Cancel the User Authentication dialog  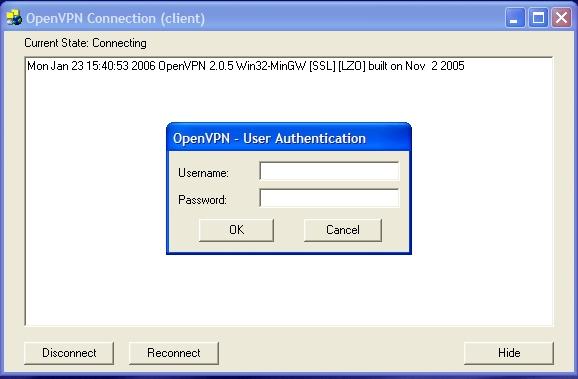(343, 230)
